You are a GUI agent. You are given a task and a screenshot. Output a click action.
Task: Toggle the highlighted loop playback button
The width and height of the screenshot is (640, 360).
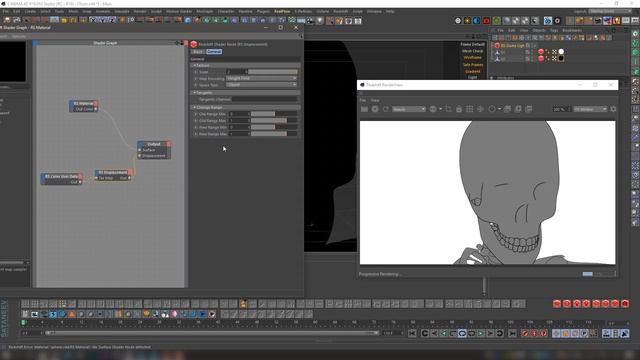click(462, 333)
